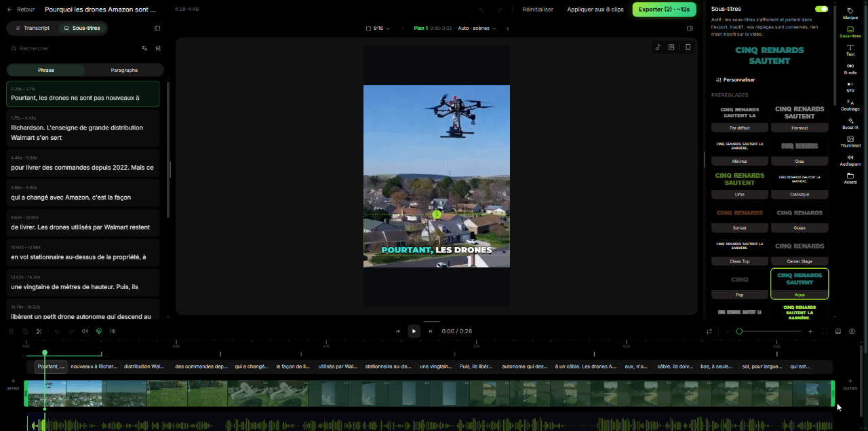This screenshot has width=868, height=431.
Task: Open the Audiogram panel
Action: click(x=850, y=160)
